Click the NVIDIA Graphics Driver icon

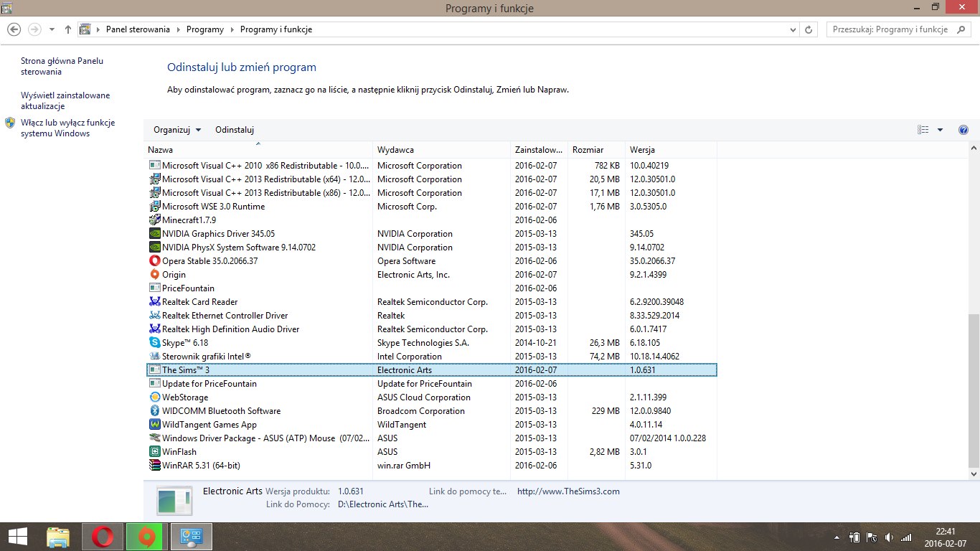pos(154,234)
